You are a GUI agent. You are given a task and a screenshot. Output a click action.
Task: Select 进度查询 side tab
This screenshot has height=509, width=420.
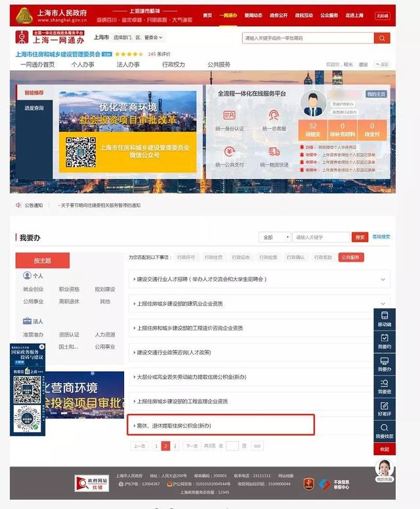pos(34,108)
